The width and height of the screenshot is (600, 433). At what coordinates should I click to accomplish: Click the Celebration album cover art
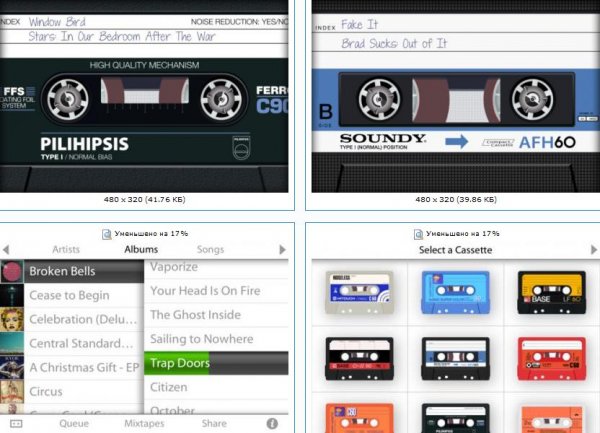[12, 319]
